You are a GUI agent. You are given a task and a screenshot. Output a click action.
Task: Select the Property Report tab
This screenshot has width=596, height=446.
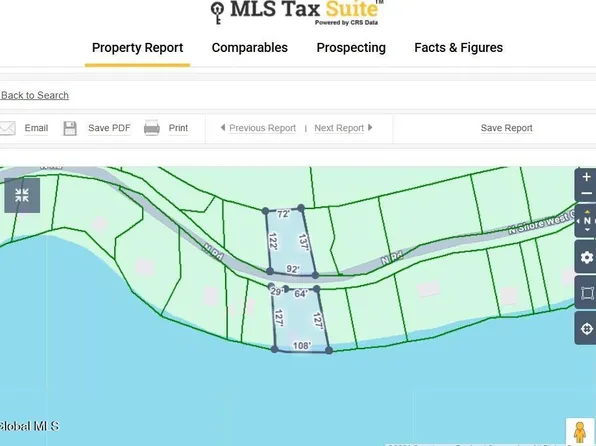point(138,48)
